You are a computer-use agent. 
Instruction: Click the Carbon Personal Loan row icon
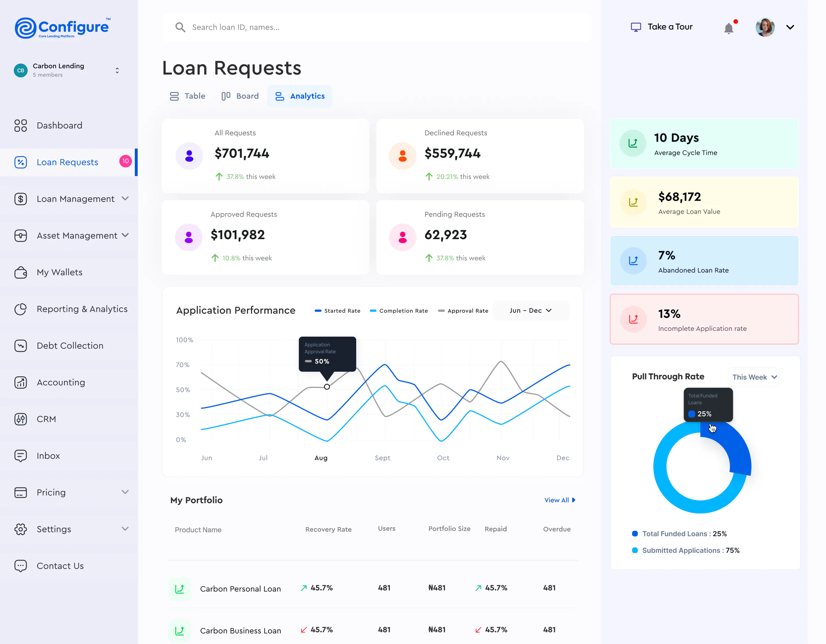(x=180, y=589)
